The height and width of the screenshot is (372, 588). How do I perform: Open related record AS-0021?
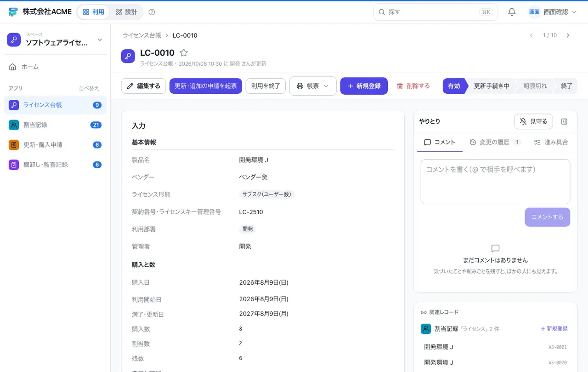tap(495, 347)
